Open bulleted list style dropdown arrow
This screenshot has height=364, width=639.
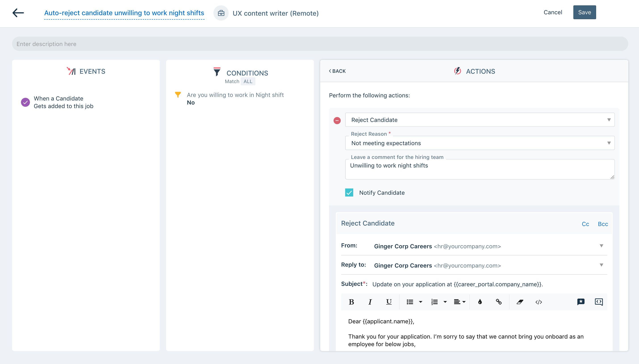click(421, 302)
